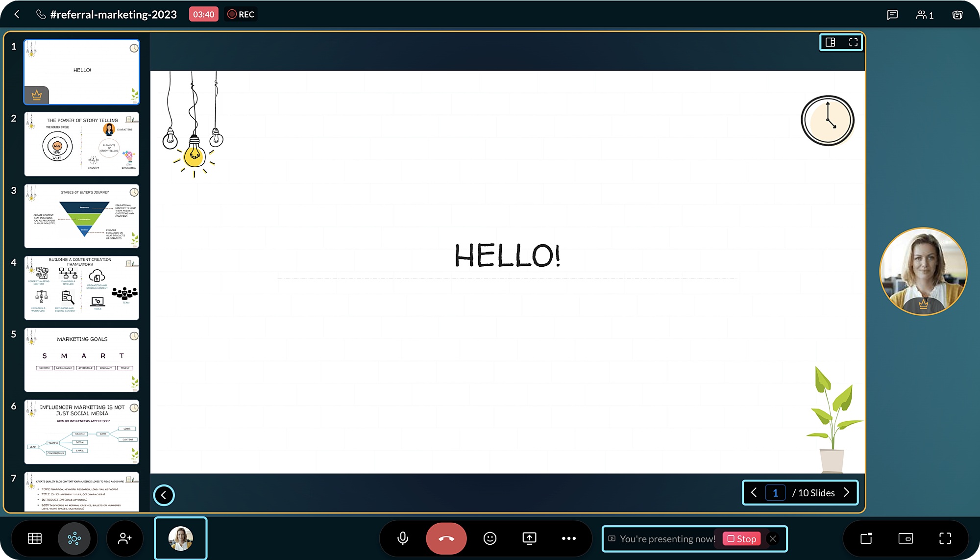This screenshot has height=560, width=980.
Task: Toggle the slide side panel layout
Action: click(830, 42)
